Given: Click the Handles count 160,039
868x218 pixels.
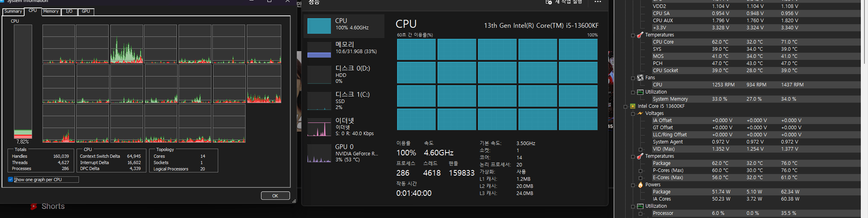Looking at the screenshot, I should pos(61,156).
